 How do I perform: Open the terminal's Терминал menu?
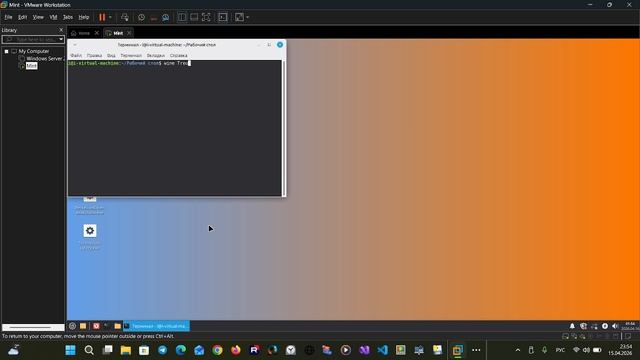point(131,55)
